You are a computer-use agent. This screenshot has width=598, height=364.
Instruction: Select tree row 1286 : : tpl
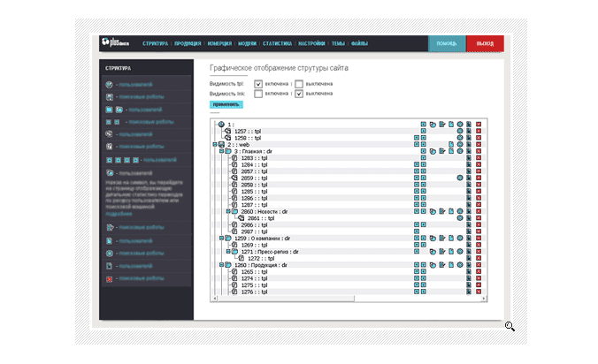pyautogui.click(x=255, y=198)
